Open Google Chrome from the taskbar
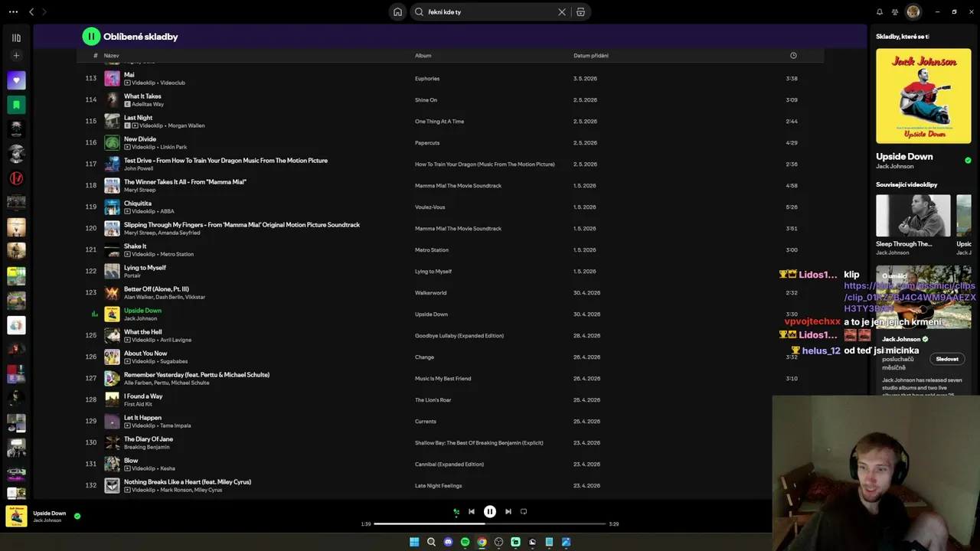The image size is (980, 551). [x=482, y=542]
